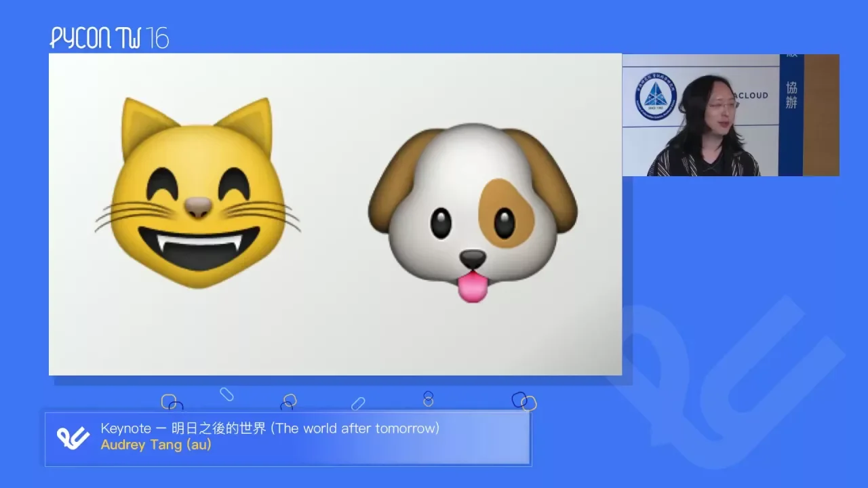Select the grinning cat emoji on the slide

tap(197, 192)
